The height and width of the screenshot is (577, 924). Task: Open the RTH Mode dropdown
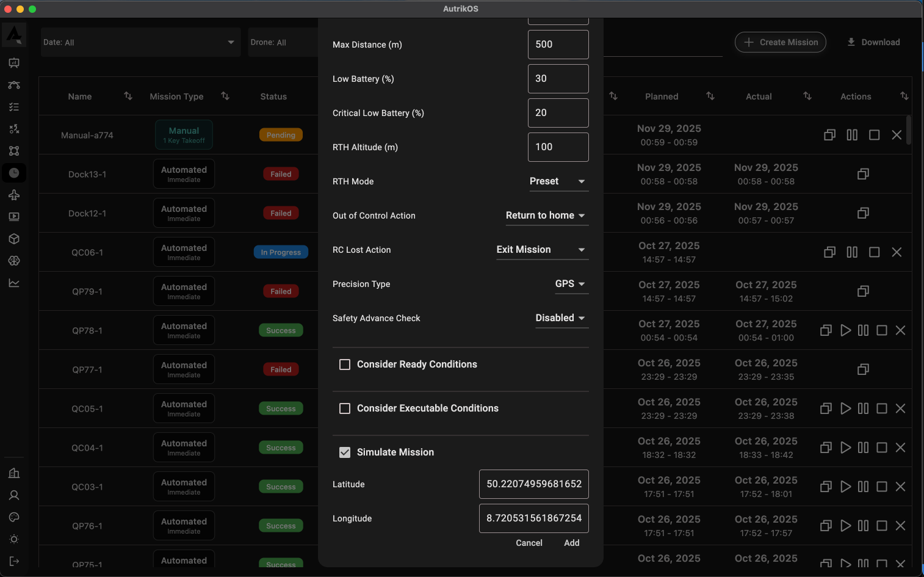point(558,181)
